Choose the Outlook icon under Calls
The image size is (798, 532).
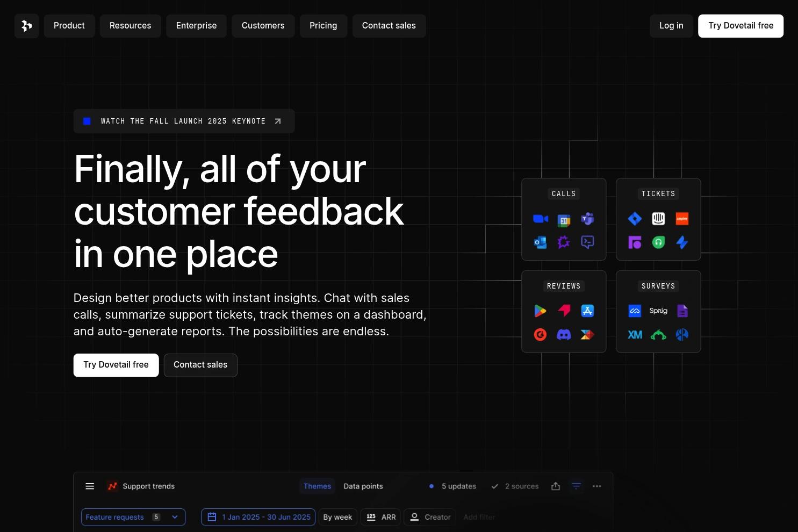540,242
